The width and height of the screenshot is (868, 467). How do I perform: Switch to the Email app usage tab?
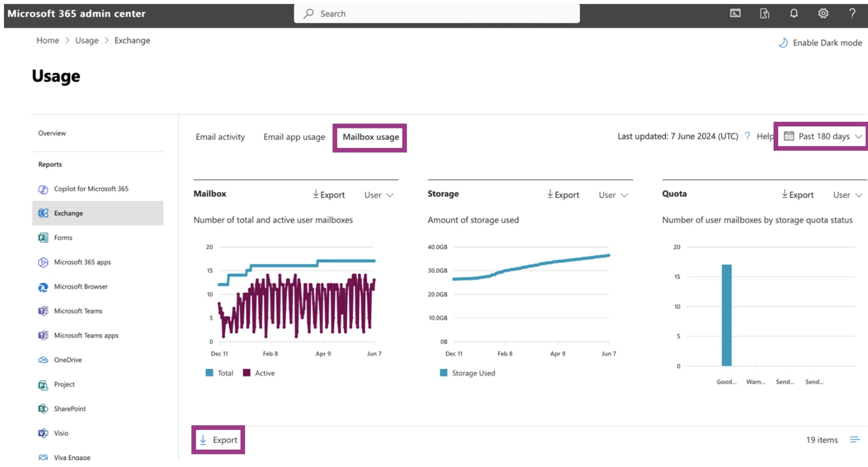[294, 137]
